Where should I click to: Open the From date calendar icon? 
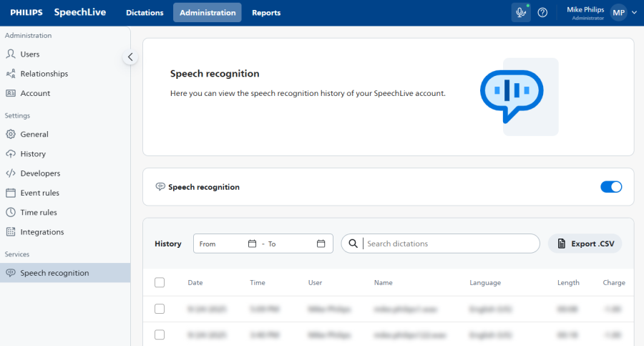252,244
